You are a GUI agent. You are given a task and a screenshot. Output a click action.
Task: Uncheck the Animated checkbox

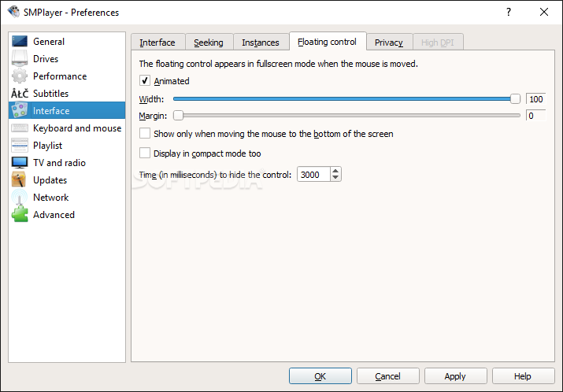coord(145,80)
